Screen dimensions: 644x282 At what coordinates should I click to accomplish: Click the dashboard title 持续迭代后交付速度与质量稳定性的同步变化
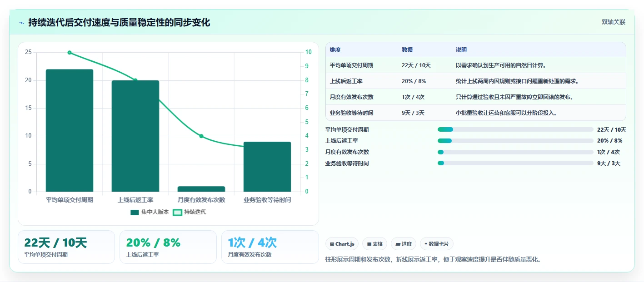pos(119,23)
